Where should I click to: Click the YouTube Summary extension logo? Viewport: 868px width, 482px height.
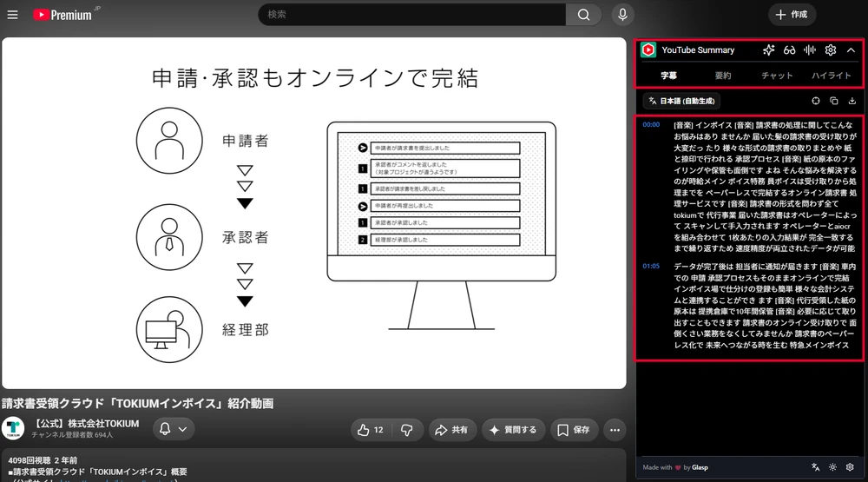tap(648, 50)
